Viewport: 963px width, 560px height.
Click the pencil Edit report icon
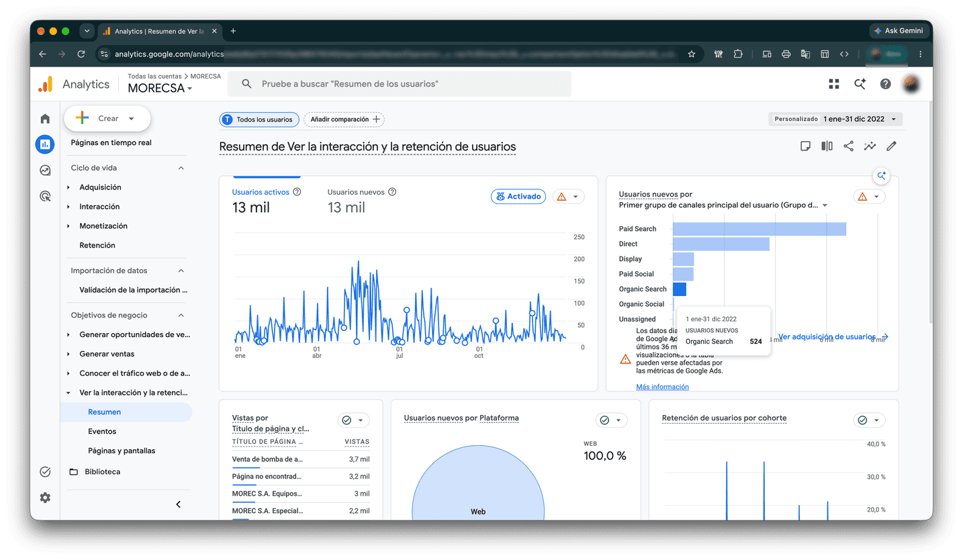[892, 146]
